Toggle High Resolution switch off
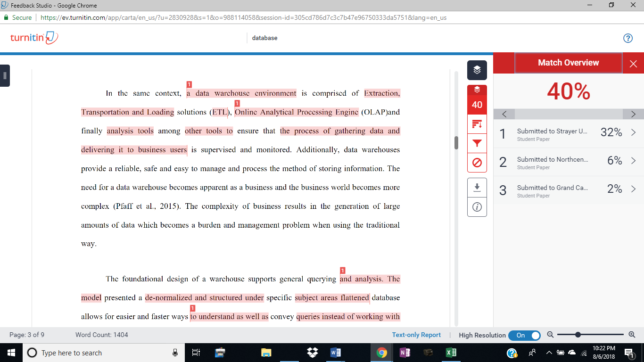This screenshot has width=644, height=362. pyautogui.click(x=524, y=335)
